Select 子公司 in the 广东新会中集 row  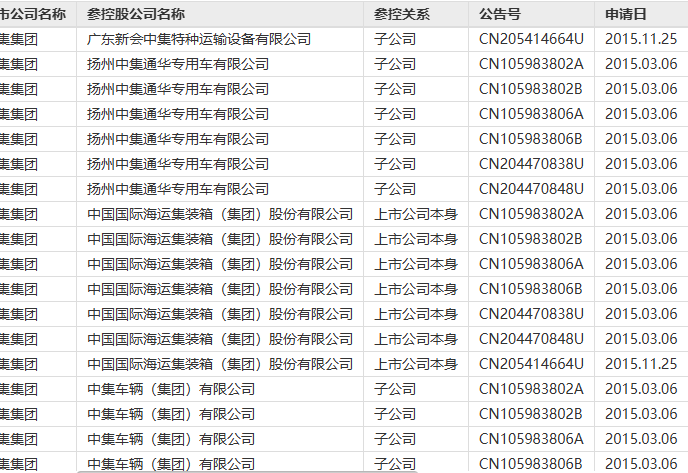(x=394, y=39)
